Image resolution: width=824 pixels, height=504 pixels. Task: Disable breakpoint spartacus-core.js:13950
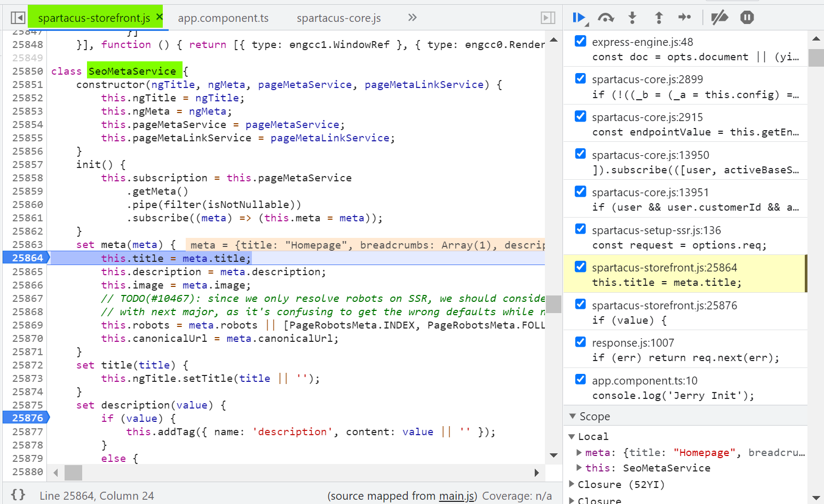tap(581, 154)
